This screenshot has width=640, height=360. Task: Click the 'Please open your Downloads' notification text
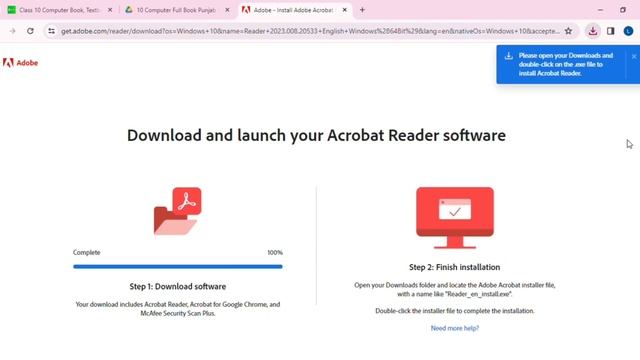[566, 64]
